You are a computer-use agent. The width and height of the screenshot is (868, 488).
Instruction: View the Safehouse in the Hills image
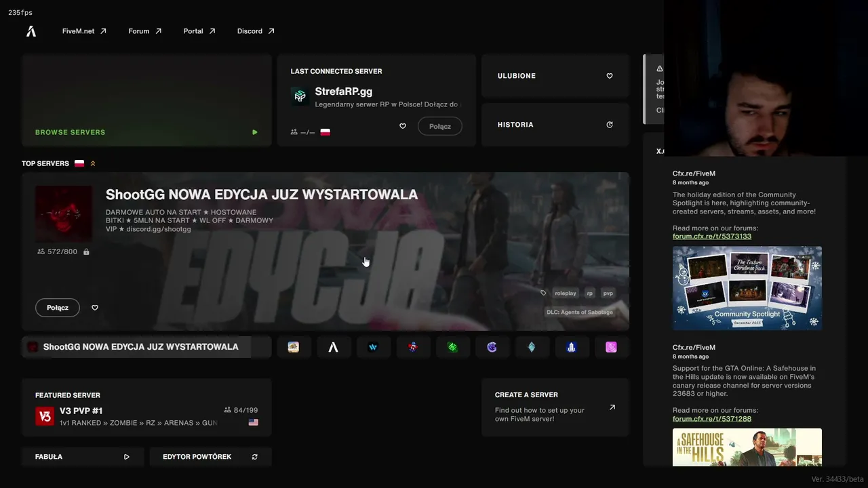747,447
